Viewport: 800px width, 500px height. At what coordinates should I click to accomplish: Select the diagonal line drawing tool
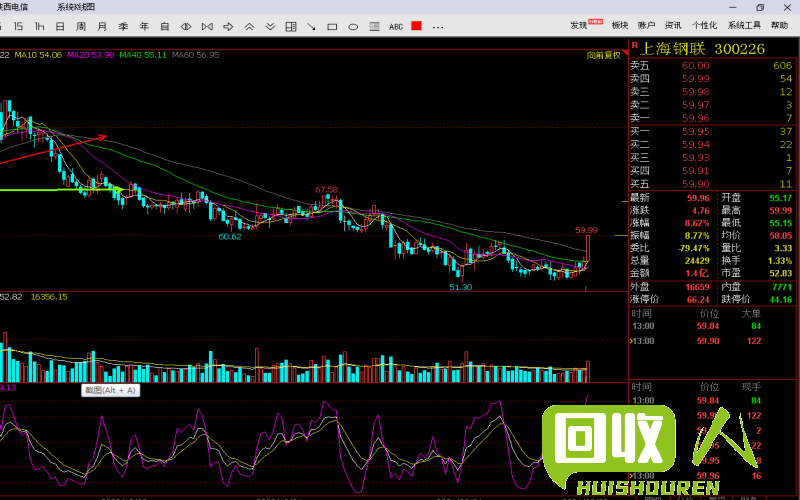(311, 27)
